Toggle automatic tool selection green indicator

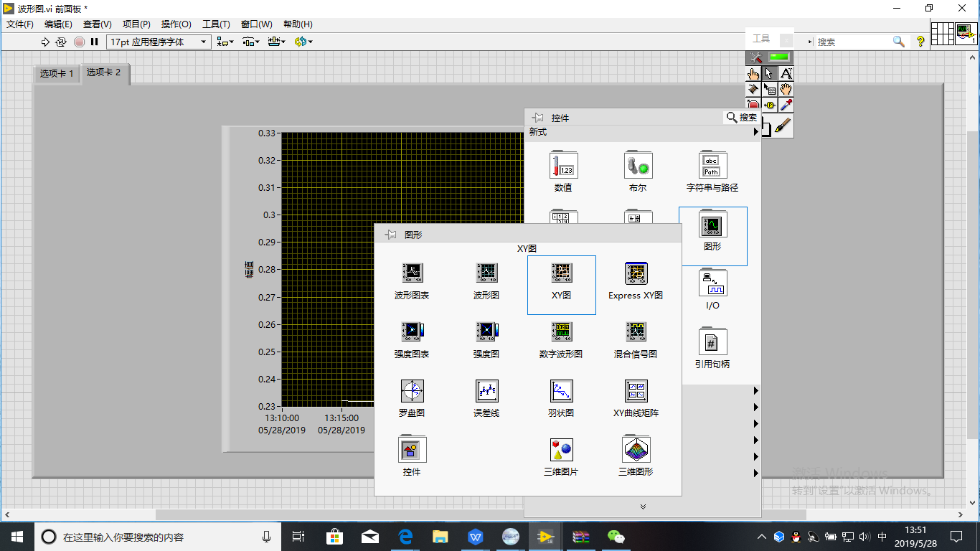778,57
